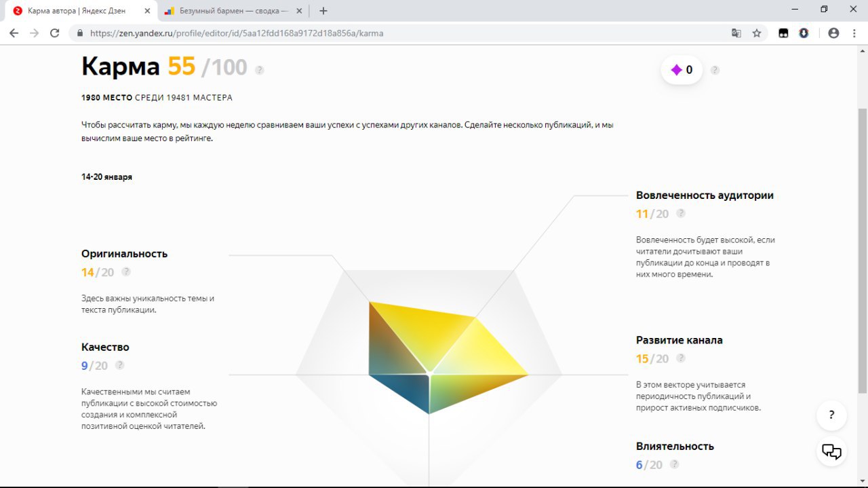The width and height of the screenshot is (868, 488).
Task: Click the site lock icon
Action: (x=81, y=33)
